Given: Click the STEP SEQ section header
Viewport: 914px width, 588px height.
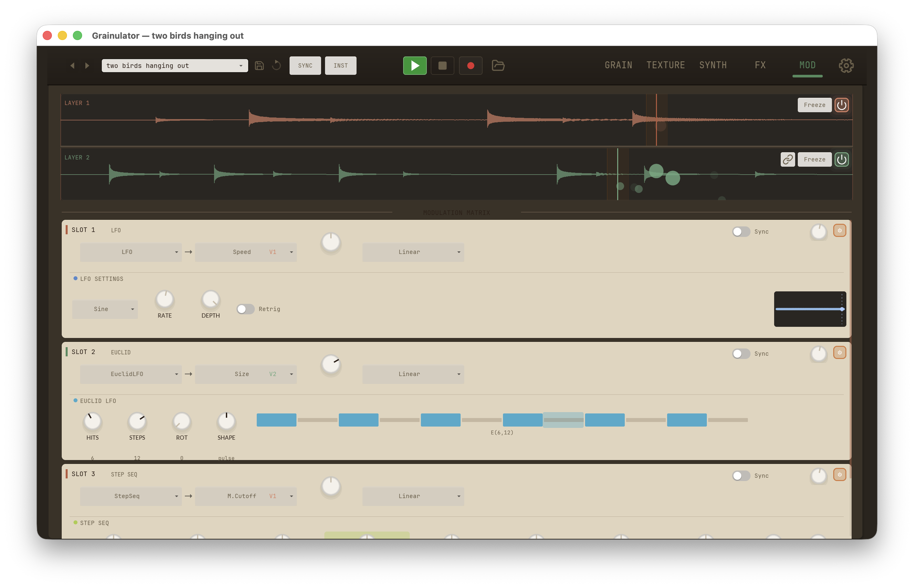Looking at the screenshot, I should (94, 523).
